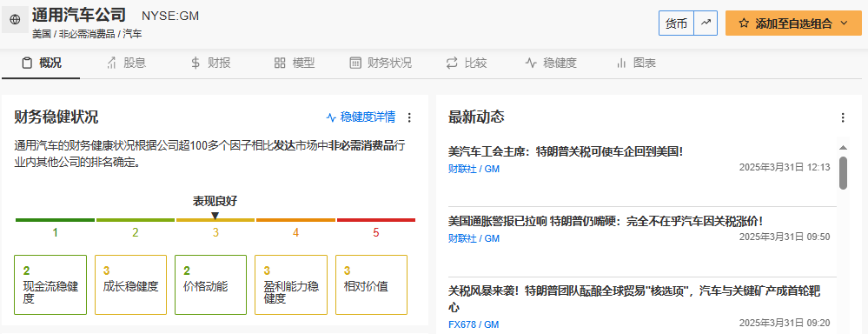Viewport: 868px width, 334px height.
Task: Click red segment 5 of health scale
Action: [x=376, y=220]
